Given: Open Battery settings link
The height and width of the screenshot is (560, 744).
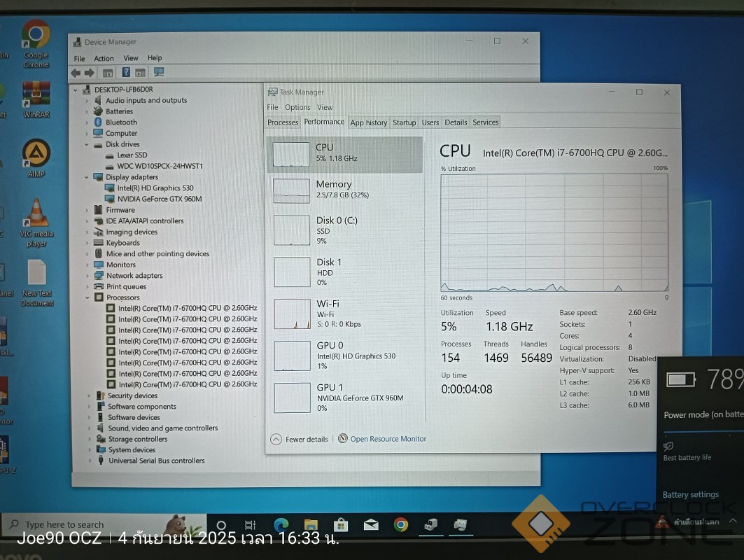Looking at the screenshot, I should [x=690, y=494].
